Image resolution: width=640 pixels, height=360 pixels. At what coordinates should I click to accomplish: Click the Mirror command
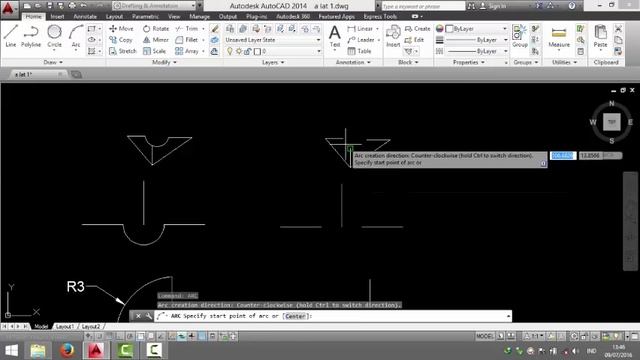(x=156, y=40)
